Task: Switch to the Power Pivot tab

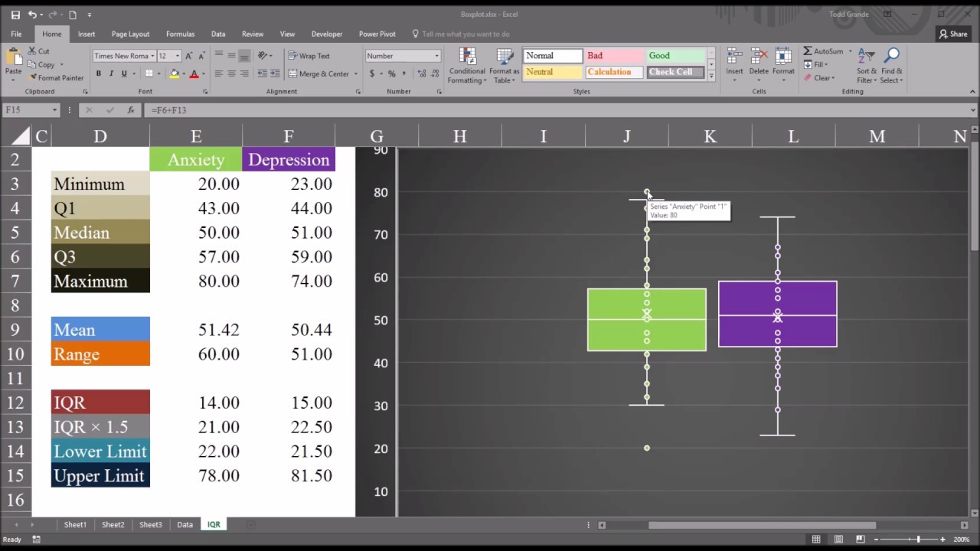Action: 377,34
